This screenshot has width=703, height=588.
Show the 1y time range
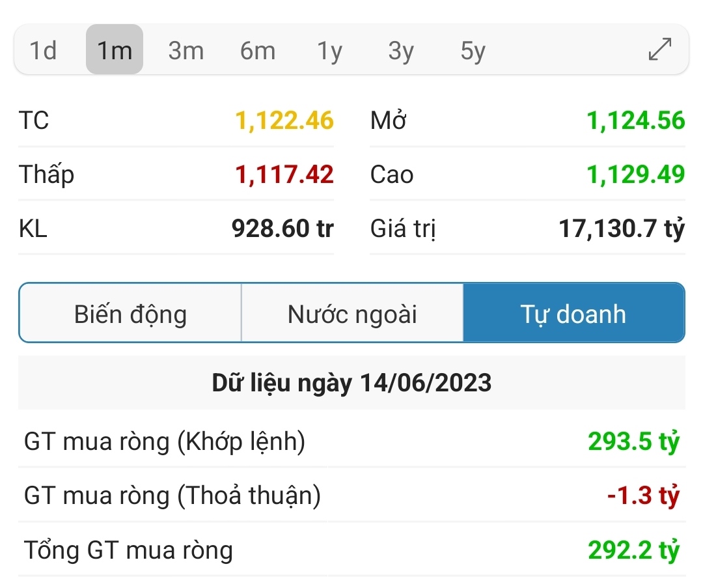(x=329, y=50)
